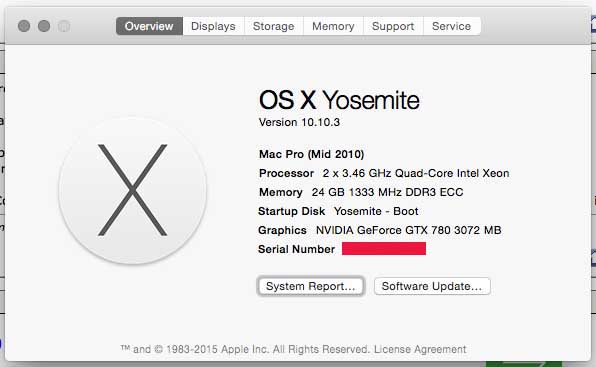Click the Processor specification line
The height and width of the screenshot is (367, 596).
tap(384, 173)
